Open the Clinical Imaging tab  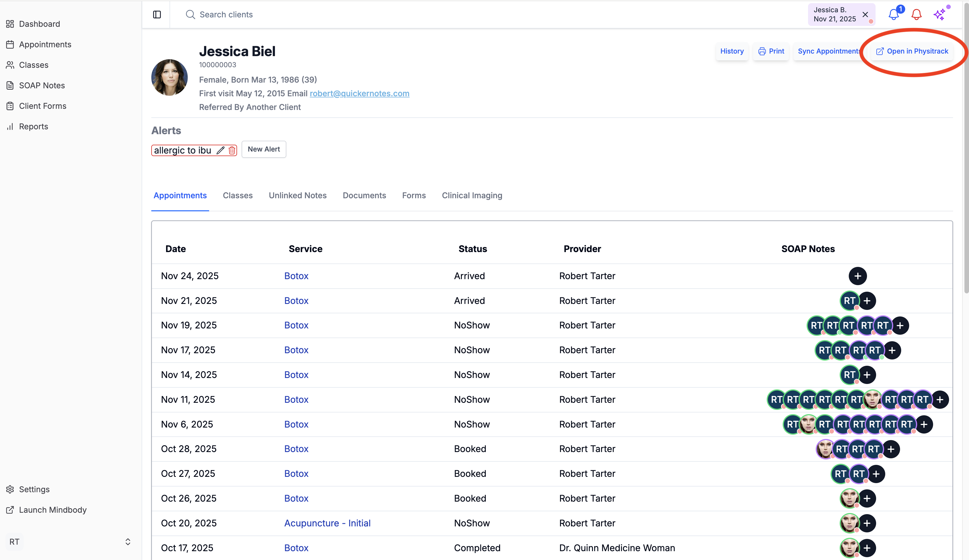(472, 195)
